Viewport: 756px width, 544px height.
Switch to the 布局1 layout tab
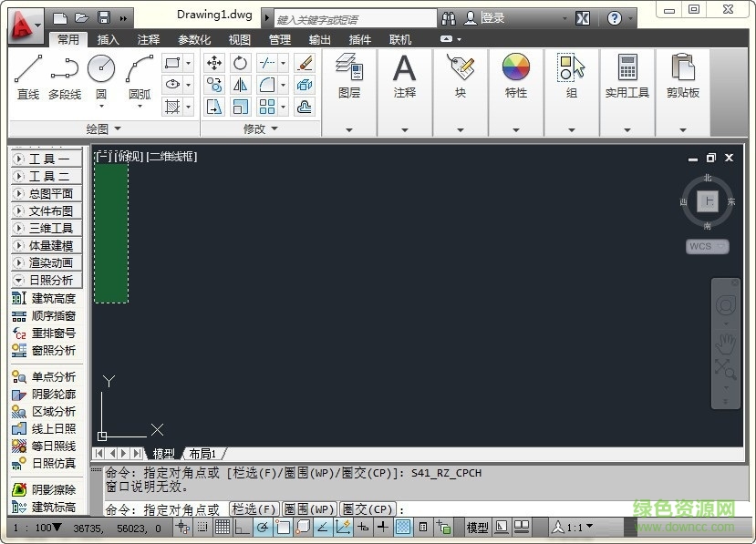(202, 454)
